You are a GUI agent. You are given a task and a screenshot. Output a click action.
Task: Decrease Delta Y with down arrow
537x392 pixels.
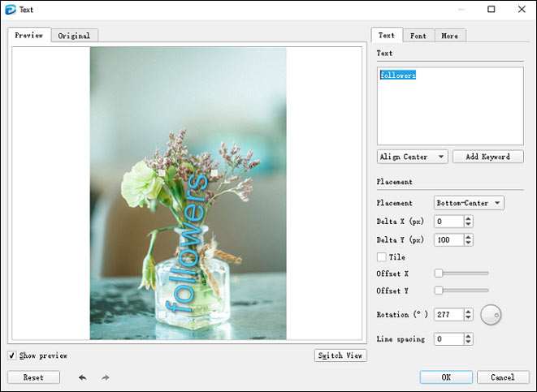(x=469, y=243)
